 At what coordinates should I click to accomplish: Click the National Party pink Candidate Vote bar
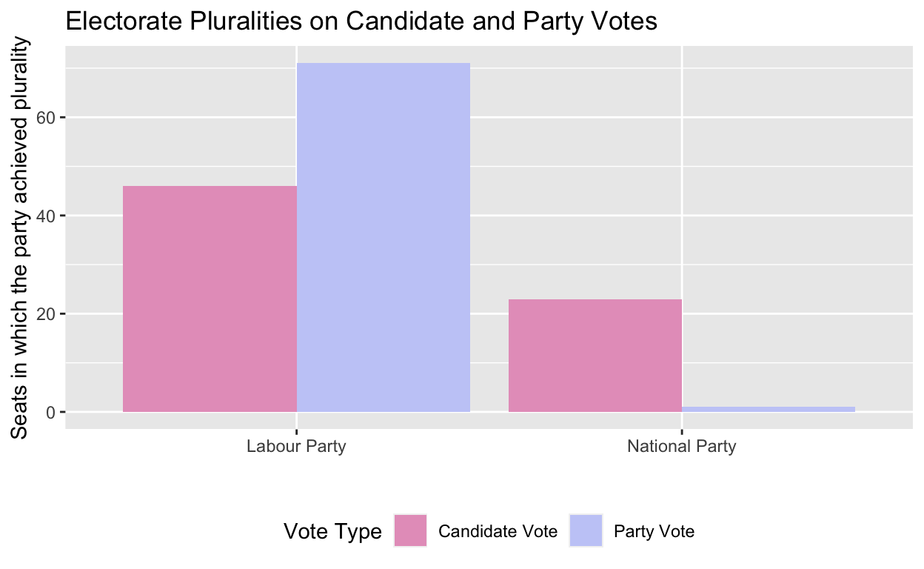point(595,356)
